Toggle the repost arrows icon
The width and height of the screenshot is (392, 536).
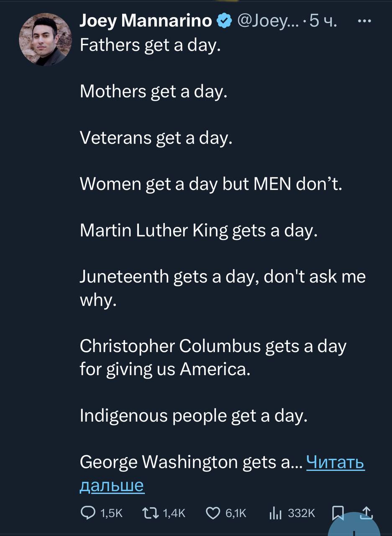(149, 513)
